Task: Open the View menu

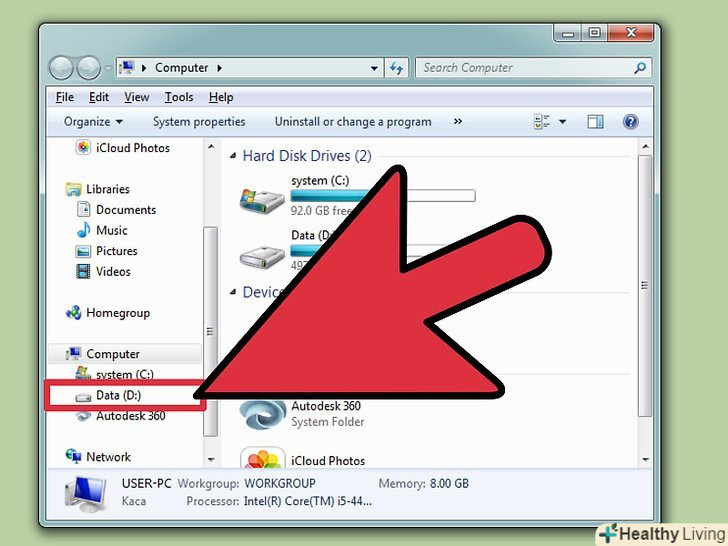Action: point(136,97)
